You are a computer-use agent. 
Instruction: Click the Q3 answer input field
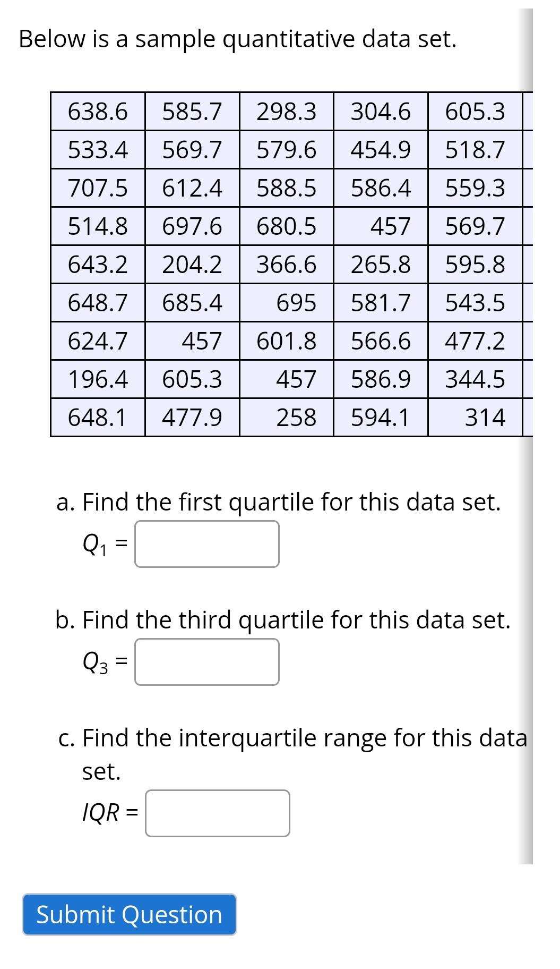tap(207, 662)
